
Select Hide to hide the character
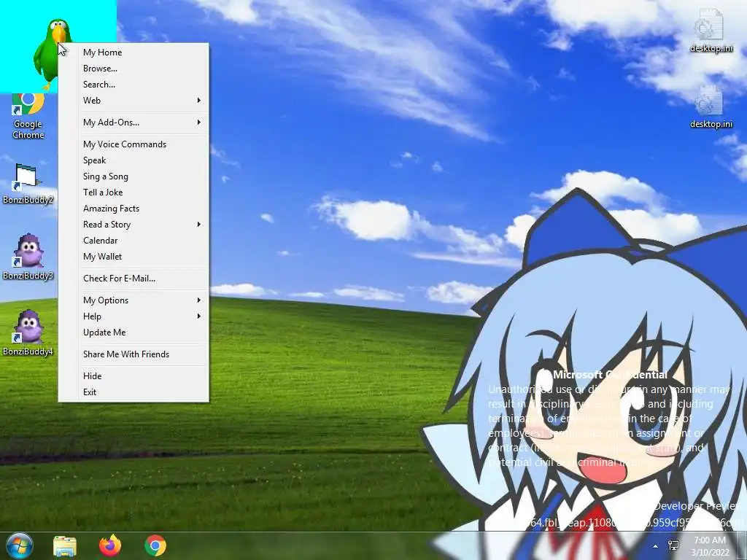[133, 376]
